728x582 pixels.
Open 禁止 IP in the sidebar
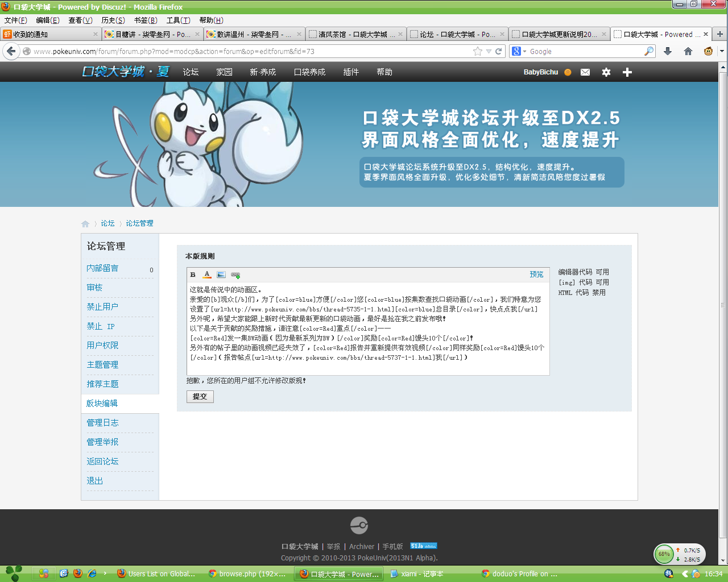tap(101, 326)
